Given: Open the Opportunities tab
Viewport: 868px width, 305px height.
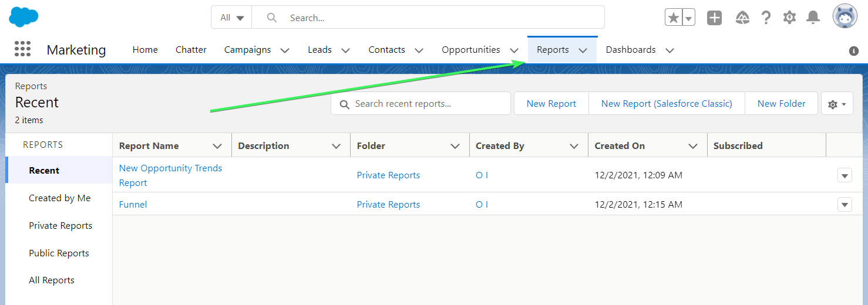Looking at the screenshot, I should (x=471, y=50).
